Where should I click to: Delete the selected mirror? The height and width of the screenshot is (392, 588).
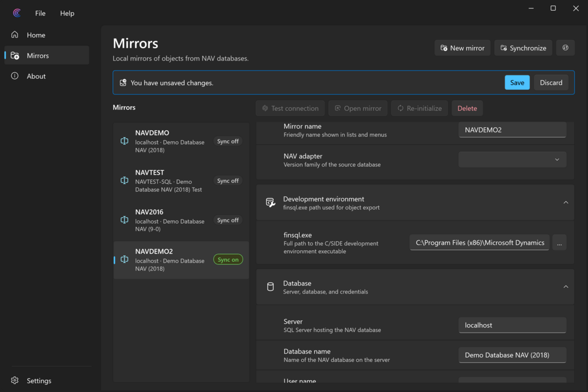point(467,108)
